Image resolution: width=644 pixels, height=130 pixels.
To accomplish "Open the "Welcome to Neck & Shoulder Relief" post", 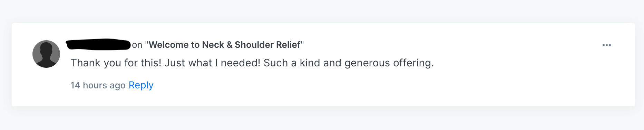I will click(224, 45).
